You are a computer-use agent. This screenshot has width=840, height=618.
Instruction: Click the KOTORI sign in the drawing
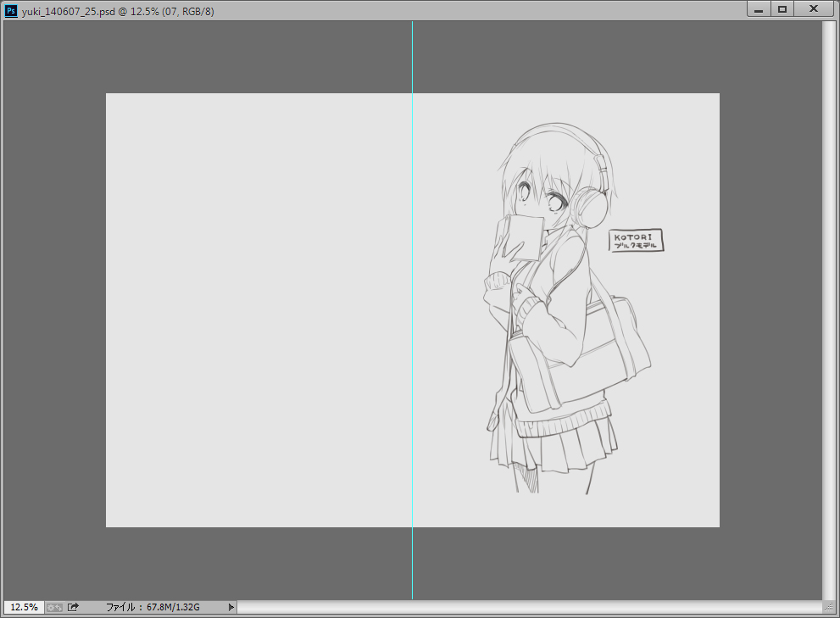[637, 241]
